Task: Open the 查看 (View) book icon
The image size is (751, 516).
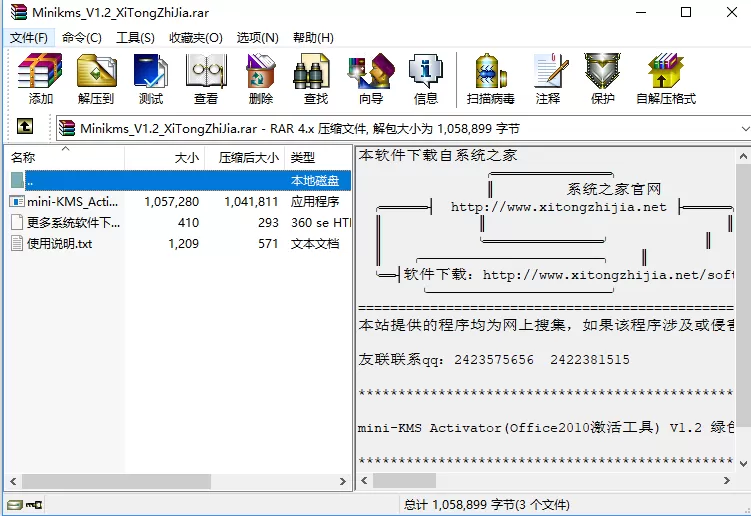Action: 206,79
